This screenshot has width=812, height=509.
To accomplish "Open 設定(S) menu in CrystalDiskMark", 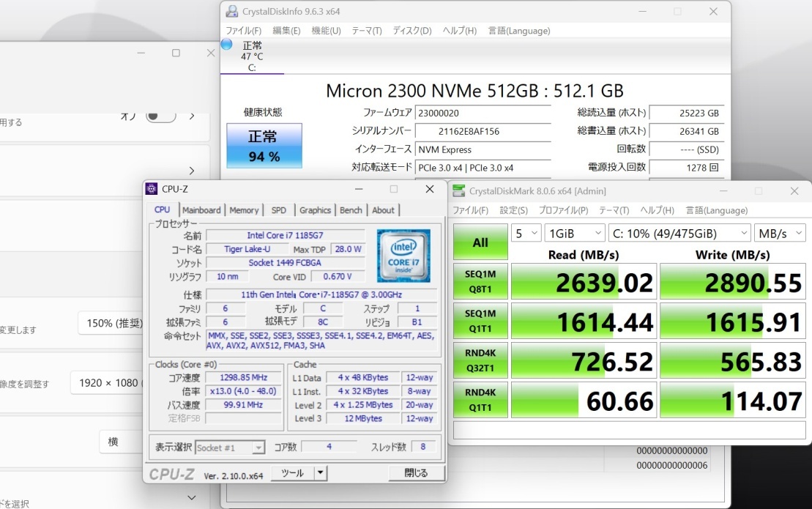I will (x=514, y=210).
